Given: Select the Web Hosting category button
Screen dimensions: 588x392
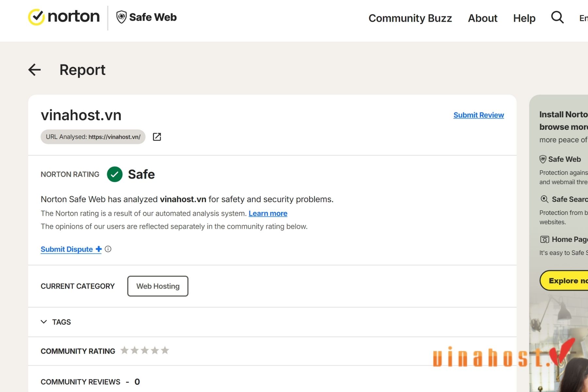Looking at the screenshot, I should pos(158,286).
